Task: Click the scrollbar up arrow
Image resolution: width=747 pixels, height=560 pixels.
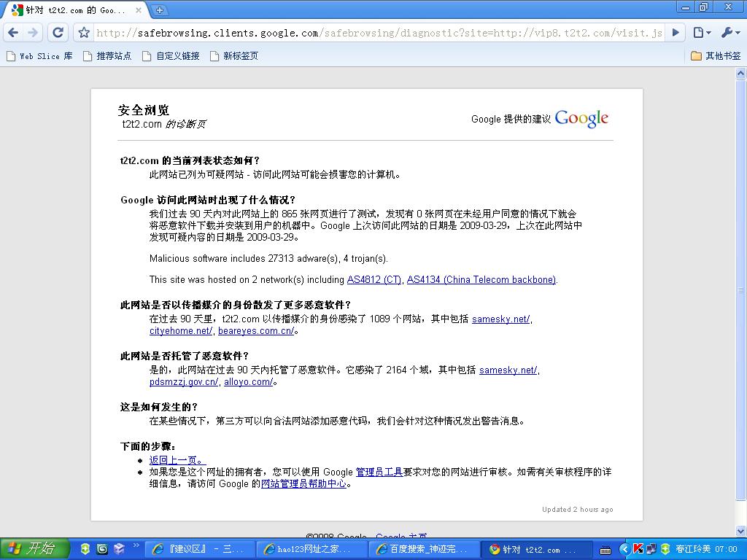Action: [x=740, y=74]
